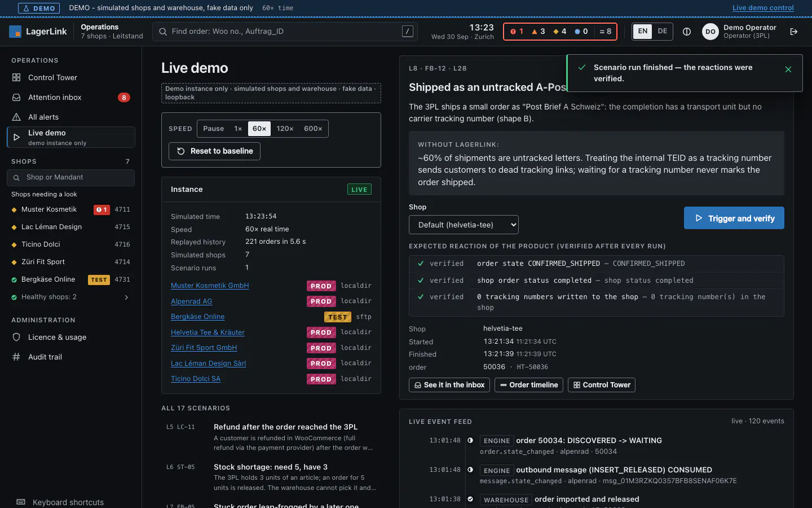Click the Find order search field

pos(285,32)
